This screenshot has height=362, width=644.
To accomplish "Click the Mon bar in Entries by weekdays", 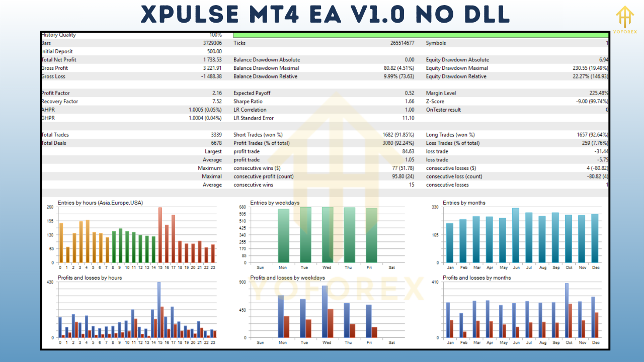I will tap(284, 236).
